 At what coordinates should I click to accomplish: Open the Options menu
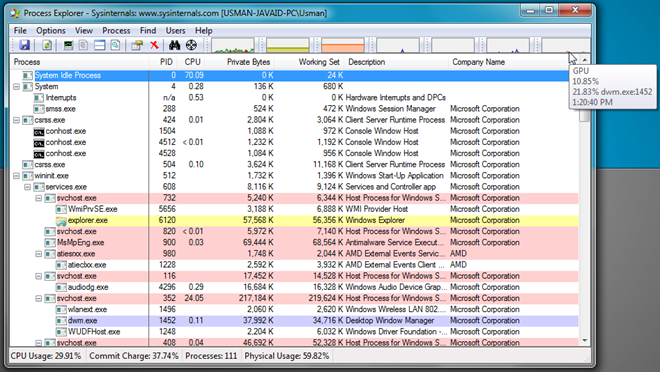(51, 31)
